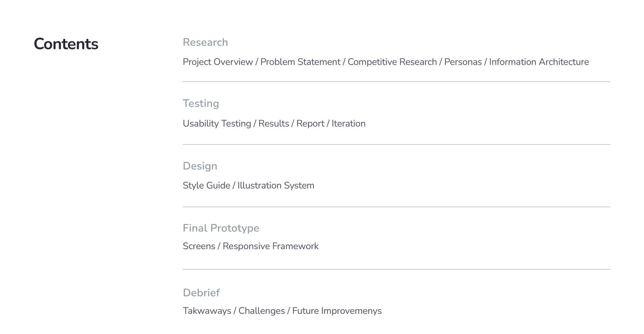The height and width of the screenshot is (334, 644).
Task: Select the Design section heading
Action: click(x=200, y=166)
